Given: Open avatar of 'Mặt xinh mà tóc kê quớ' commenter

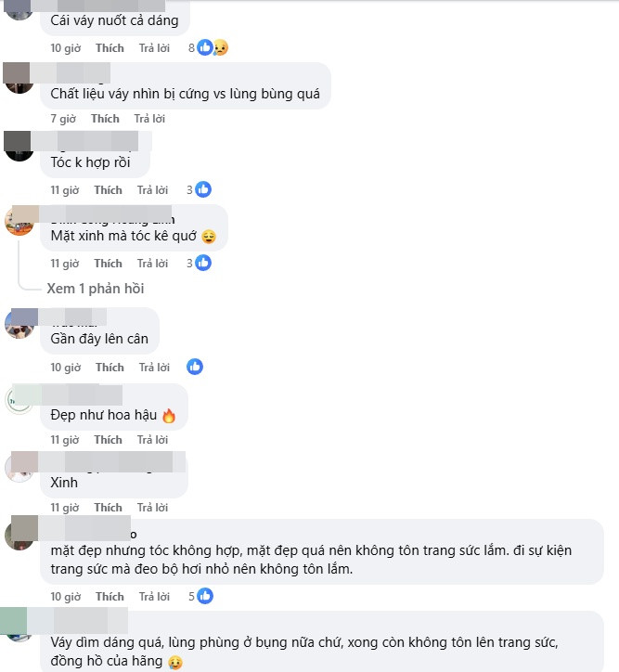Looking at the screenshot, I should coord(19,221).
